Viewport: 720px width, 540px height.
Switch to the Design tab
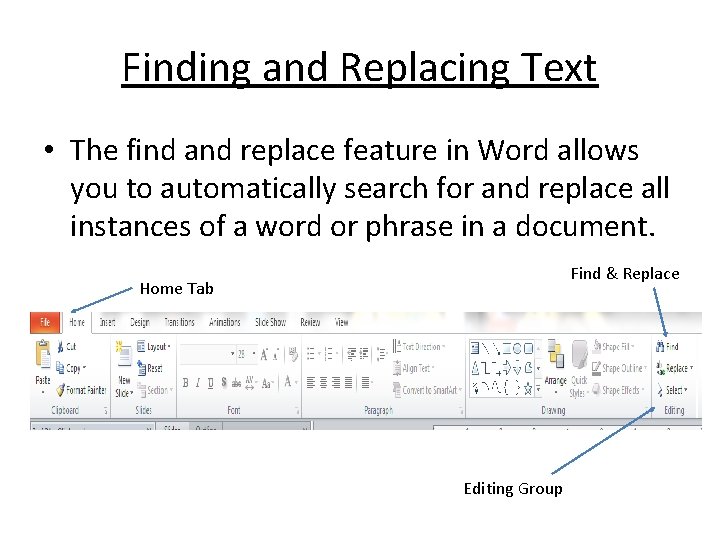pos(140,322)
